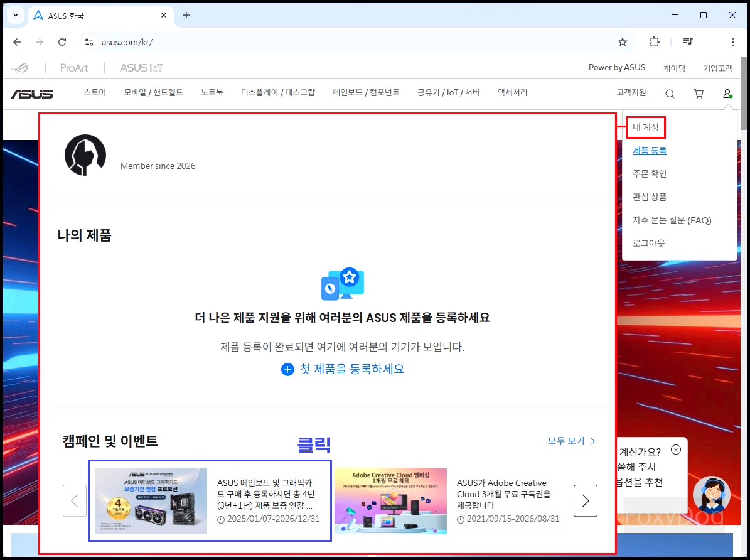The width and height of the screenshot is (750, 560).
Task: Select 내 계정 in account dropdown
Action: tap(645, 127)
